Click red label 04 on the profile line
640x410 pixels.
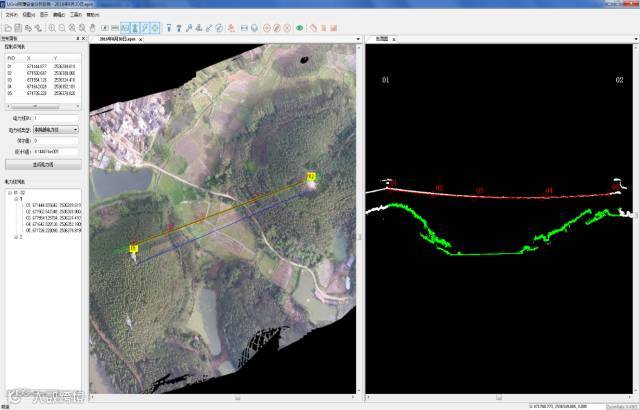pos(549,190)
